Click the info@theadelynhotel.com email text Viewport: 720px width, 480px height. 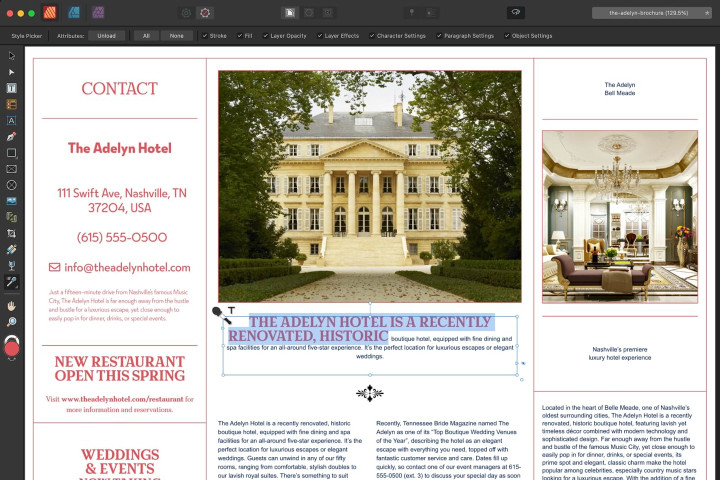[127, 267]
